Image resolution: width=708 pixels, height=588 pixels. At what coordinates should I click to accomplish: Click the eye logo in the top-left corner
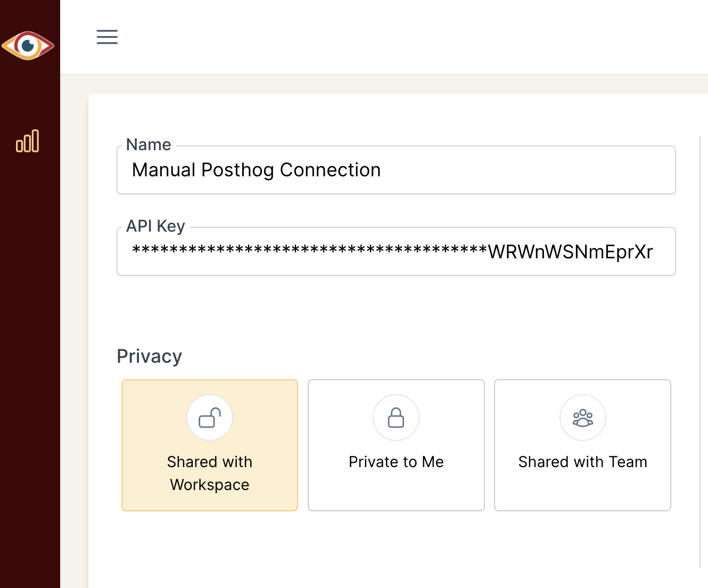tap(28, 46)
